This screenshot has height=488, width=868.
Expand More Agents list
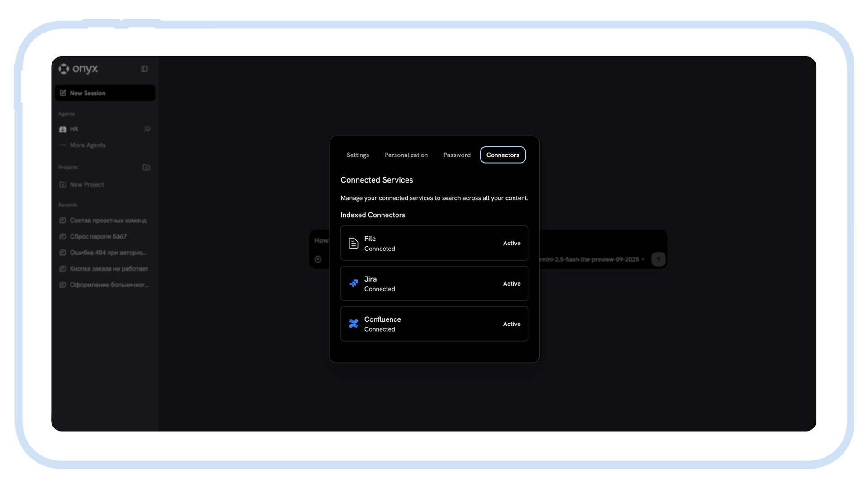(87, 145)
